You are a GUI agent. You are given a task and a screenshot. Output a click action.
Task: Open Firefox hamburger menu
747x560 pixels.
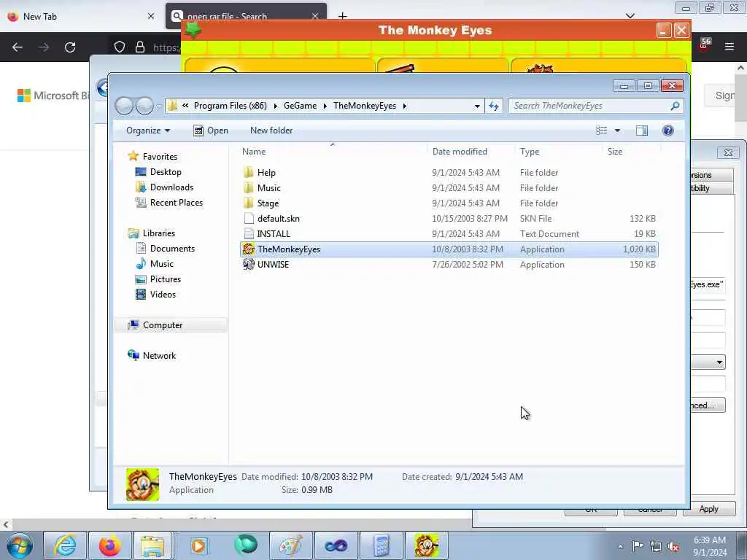coord(729,47)
